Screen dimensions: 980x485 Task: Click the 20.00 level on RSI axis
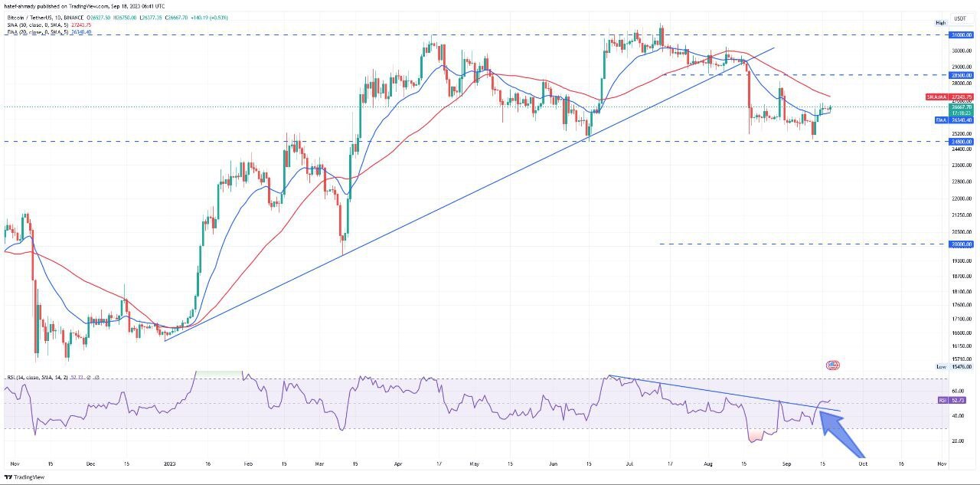pos(957,441)
